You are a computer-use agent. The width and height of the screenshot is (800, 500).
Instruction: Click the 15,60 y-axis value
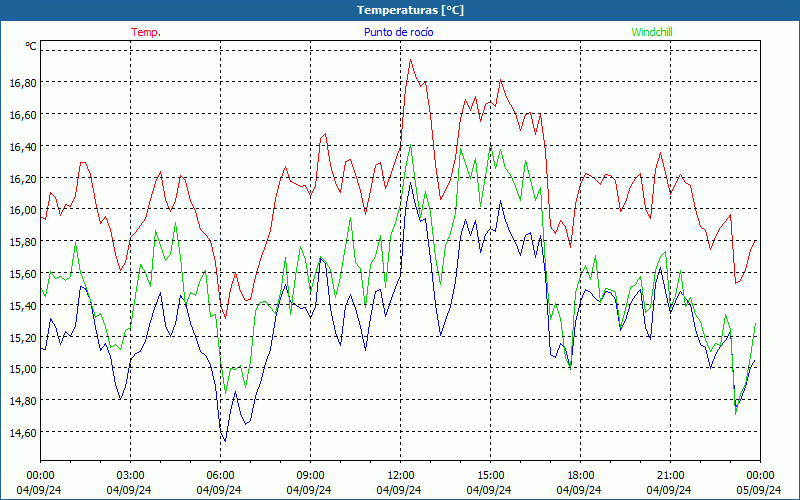pos(23,273)
